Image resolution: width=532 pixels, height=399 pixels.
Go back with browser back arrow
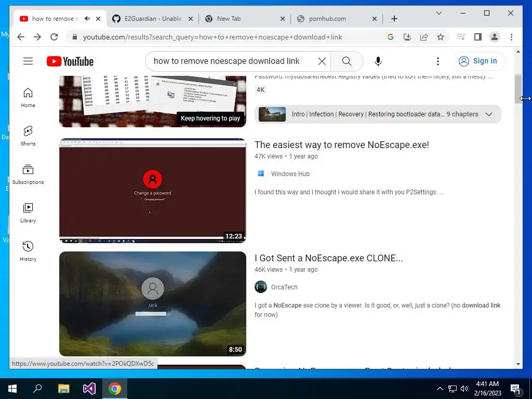coord(21,37)
